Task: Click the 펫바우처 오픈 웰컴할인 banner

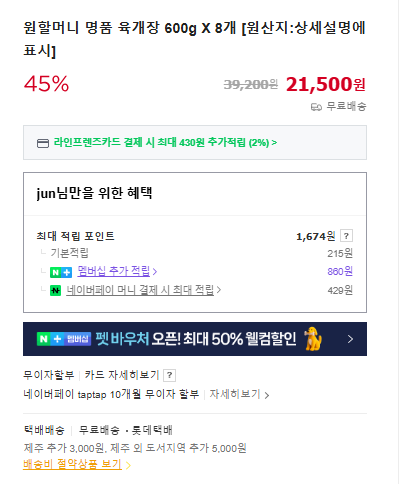Action: pyautogui.click(x=195, y=339)
